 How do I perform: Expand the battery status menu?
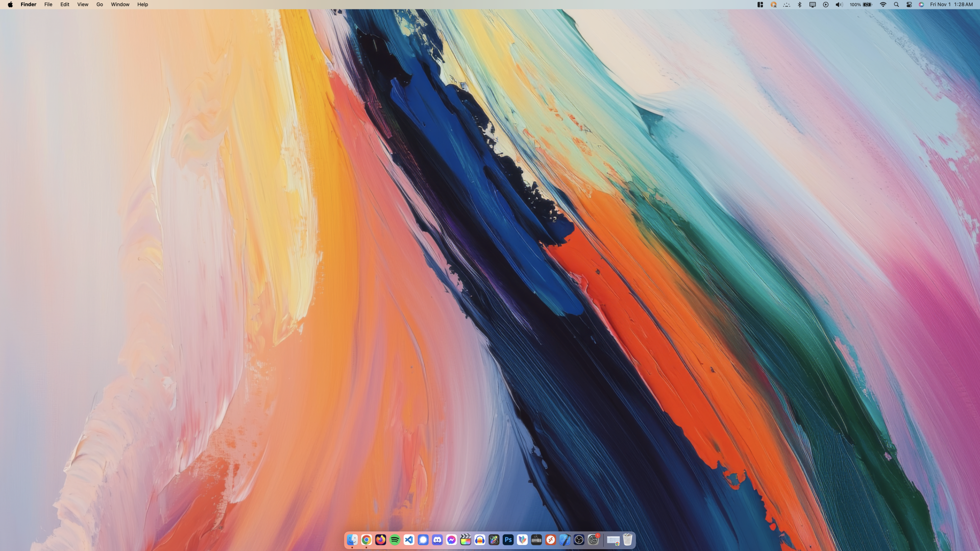point(867,4)
